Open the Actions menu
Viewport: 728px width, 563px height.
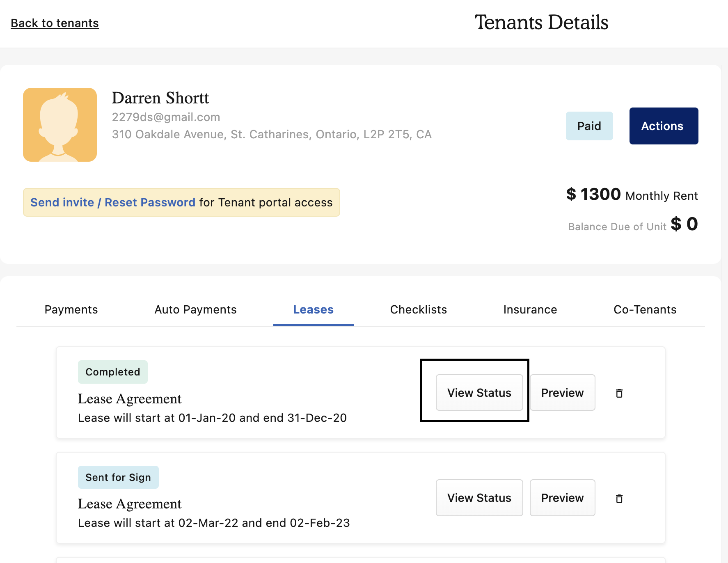point(664,126)
